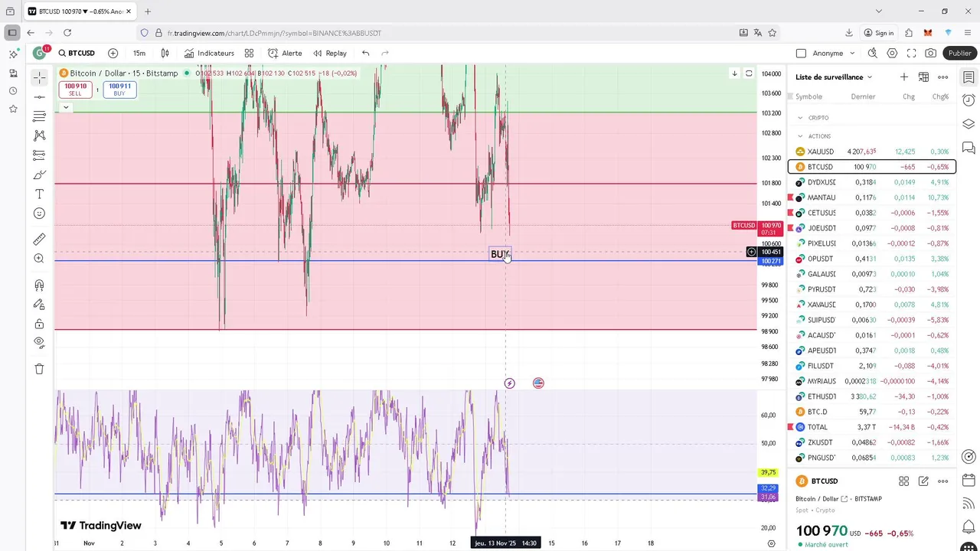Viewport: 980px width, 551px height.
Task: Open the layout selection square
Action: (x=801, y=53)
